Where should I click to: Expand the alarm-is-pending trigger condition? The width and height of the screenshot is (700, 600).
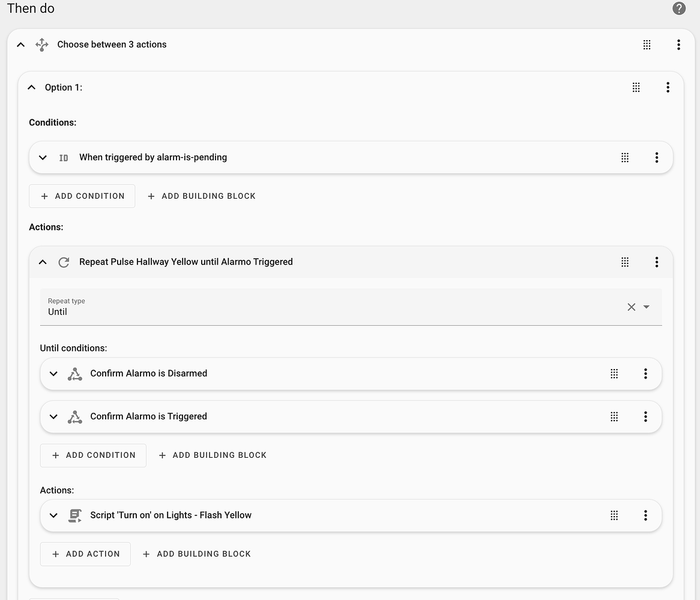tap(43, 157)
